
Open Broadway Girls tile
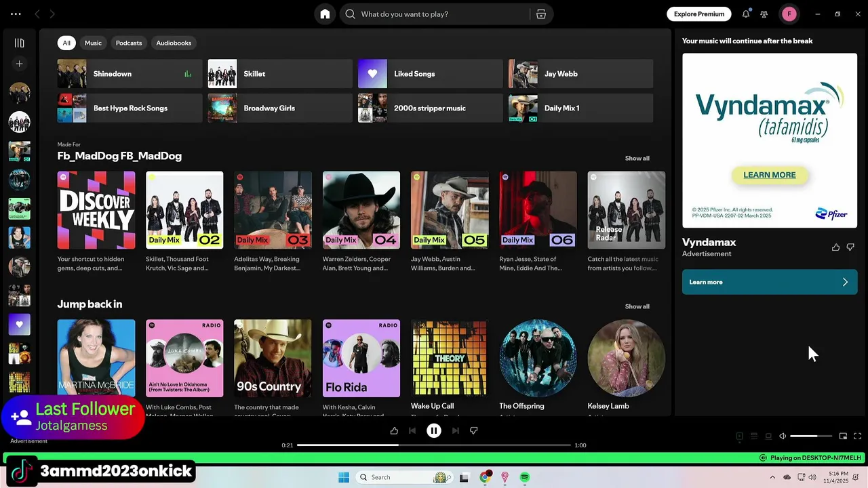(x=280, y=108)
